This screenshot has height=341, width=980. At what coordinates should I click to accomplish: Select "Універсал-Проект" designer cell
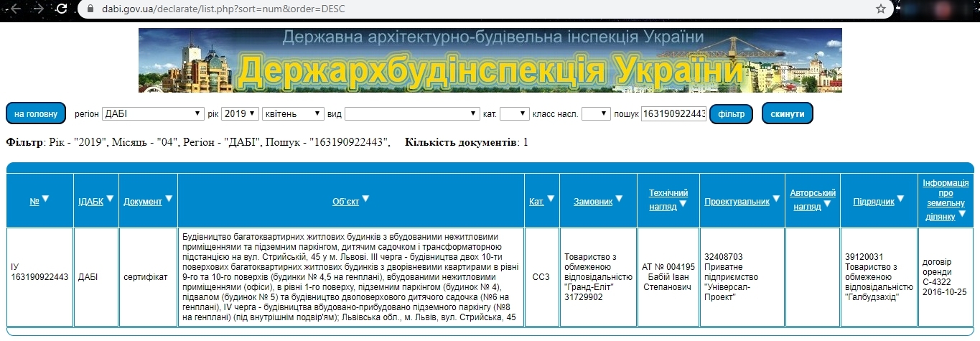pyautogui.click(x=742, y=278)
